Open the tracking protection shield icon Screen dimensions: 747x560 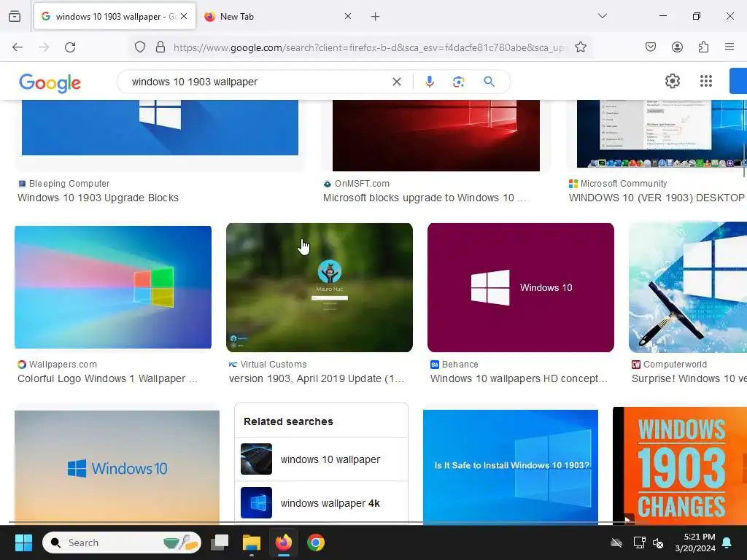point(139,47)
